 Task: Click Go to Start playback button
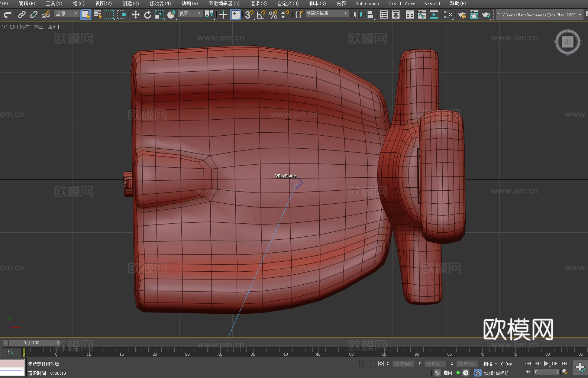click(x=528, y=364)
